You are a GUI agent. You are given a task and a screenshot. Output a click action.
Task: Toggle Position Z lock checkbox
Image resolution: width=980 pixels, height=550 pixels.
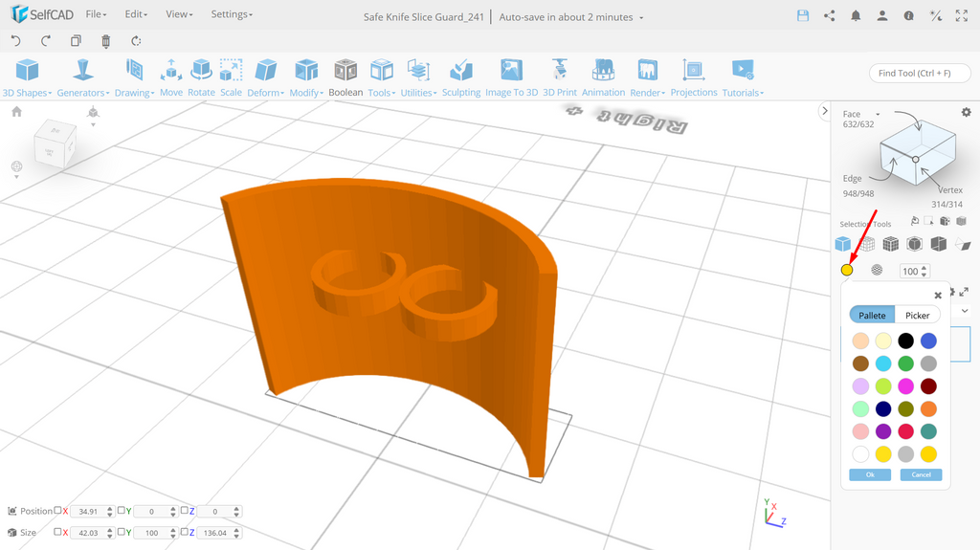coord(185,510)
